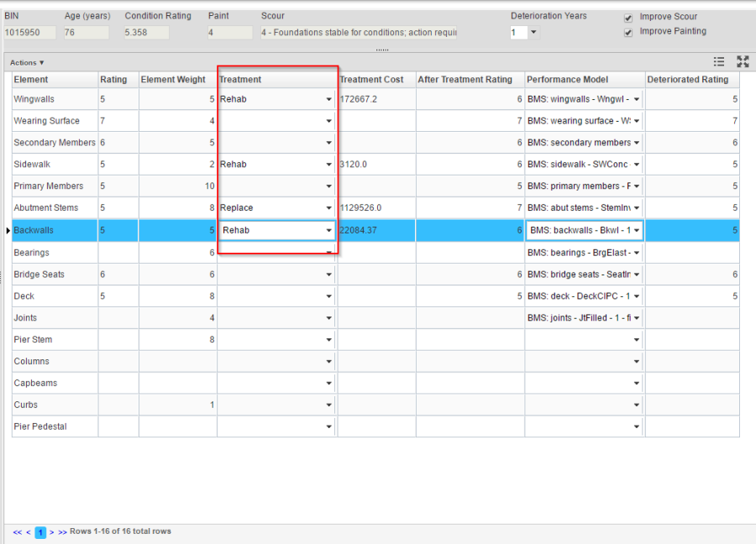Click the list view icon above grid
Image resolution: width=756 pixels, height=544 pixels.
pos(719,61)
